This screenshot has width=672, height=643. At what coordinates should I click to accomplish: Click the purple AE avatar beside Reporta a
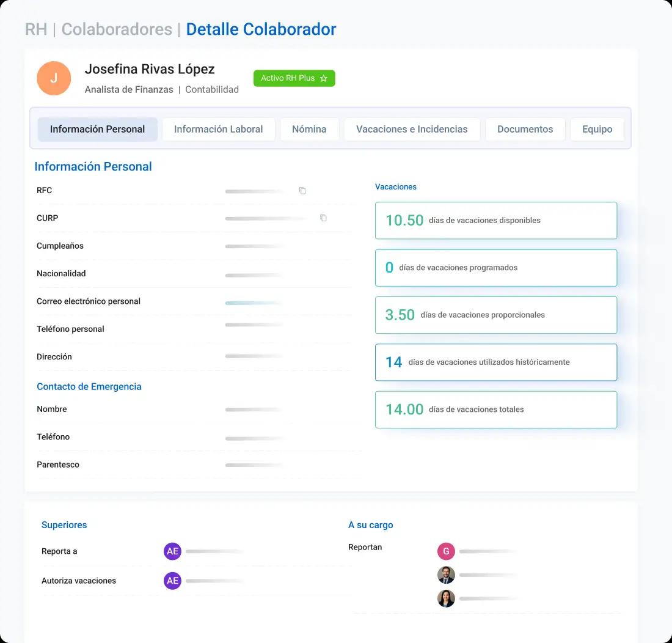pyautogui.click(x=172, y=551)
